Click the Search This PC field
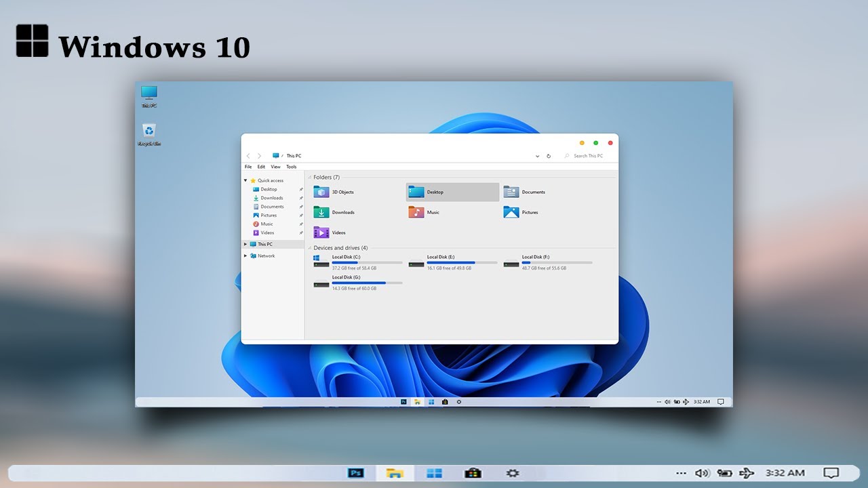This screenshot has height=488, width=868. coord(587,156)
